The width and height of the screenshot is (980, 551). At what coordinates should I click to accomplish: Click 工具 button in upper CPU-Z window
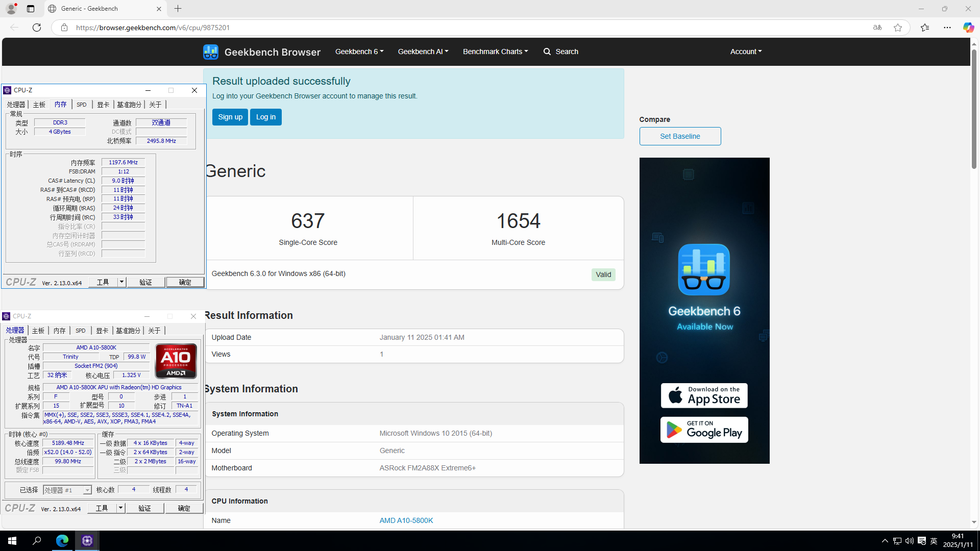[103, 282]
